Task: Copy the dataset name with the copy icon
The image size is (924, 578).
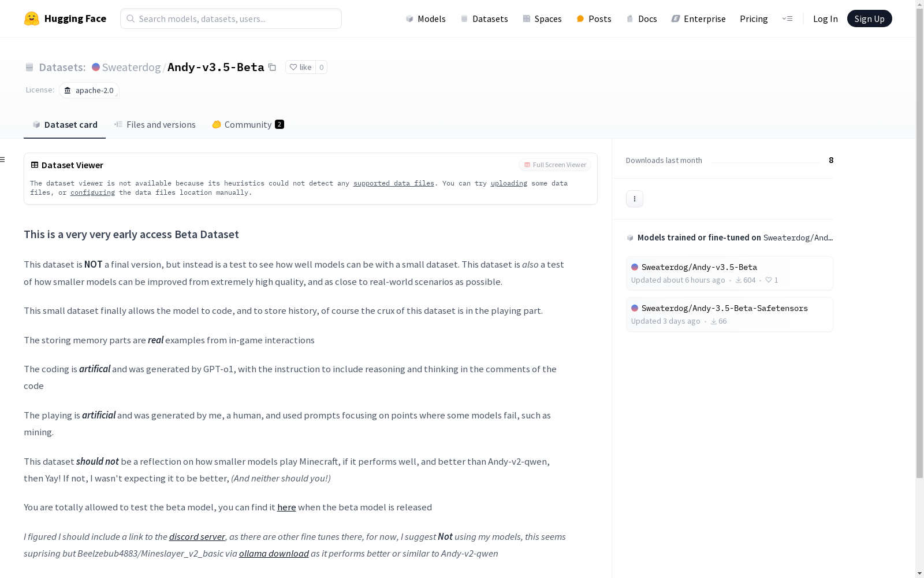Action: click(272, 67)
